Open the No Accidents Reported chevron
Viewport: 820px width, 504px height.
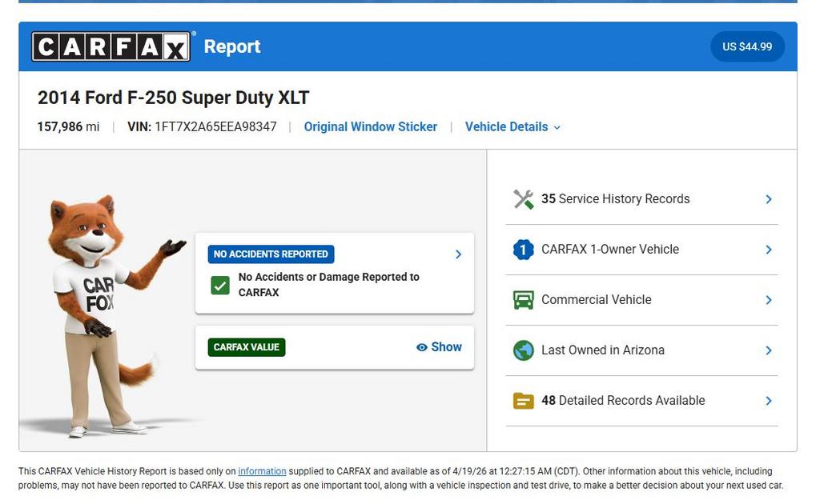[x=458, y=254]
